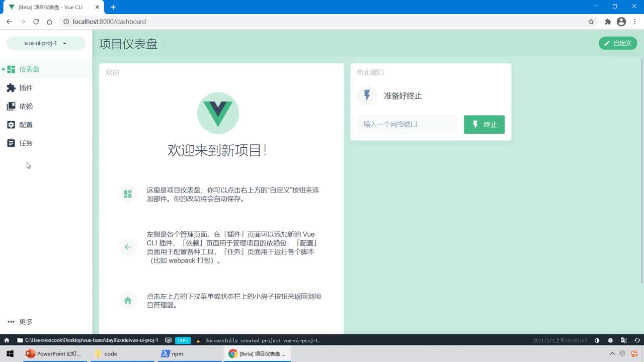Image resolution: width=644 pixels, height=362 pixels.
Task: Click the status bar home icon
Action: point(7,340)
